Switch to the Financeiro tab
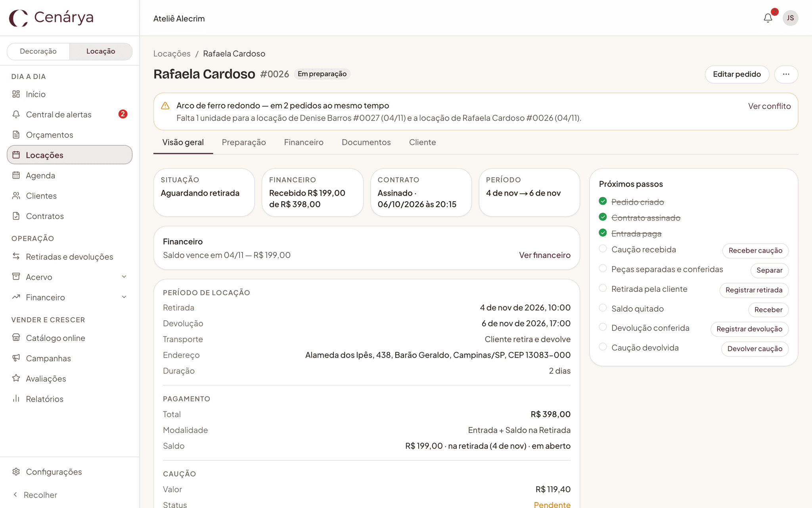Viewport: 812px width, 508px height. [304, 142]
